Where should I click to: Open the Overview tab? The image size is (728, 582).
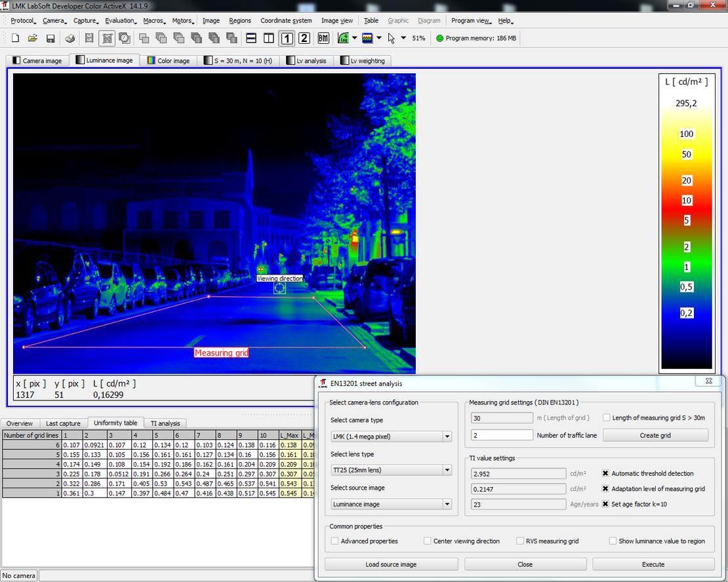(20, 423)
